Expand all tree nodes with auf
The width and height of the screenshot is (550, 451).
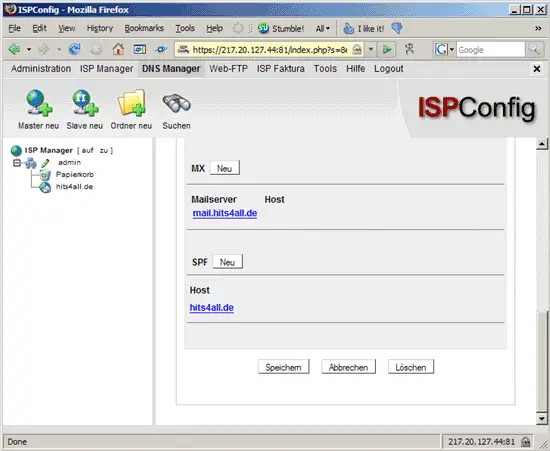pos(87,150)
